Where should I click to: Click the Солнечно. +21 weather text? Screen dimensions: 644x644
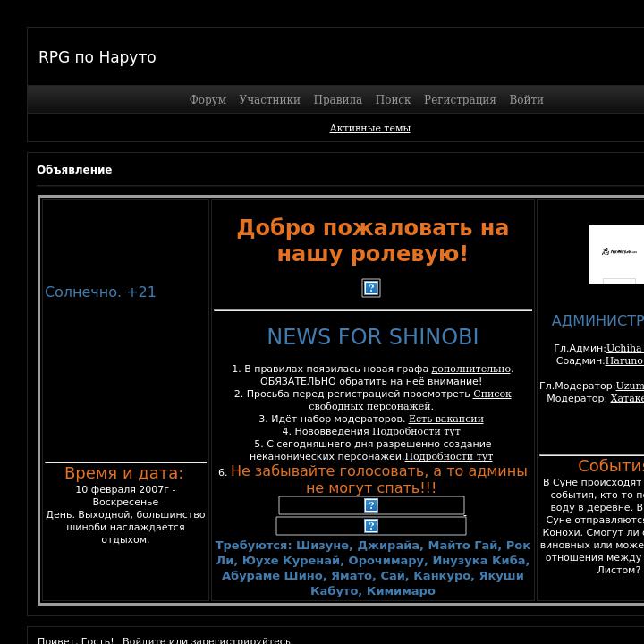tap(100, 292)
